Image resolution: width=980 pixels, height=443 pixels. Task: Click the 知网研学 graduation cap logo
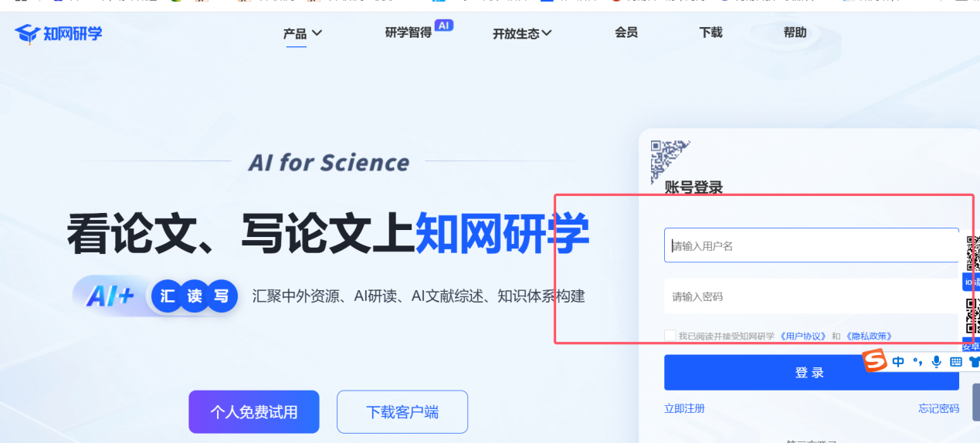pos(27,34)
